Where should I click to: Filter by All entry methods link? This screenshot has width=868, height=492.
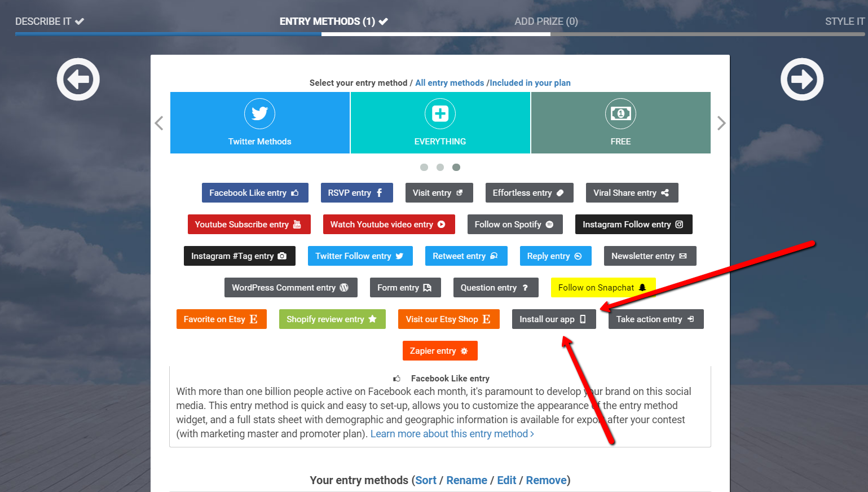click(x=450, y=83)
